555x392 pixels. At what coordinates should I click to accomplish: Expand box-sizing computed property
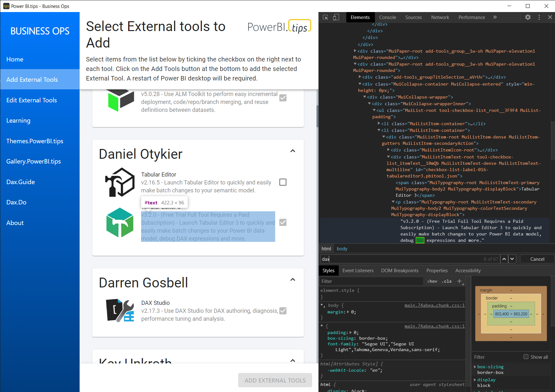(475, 367)
